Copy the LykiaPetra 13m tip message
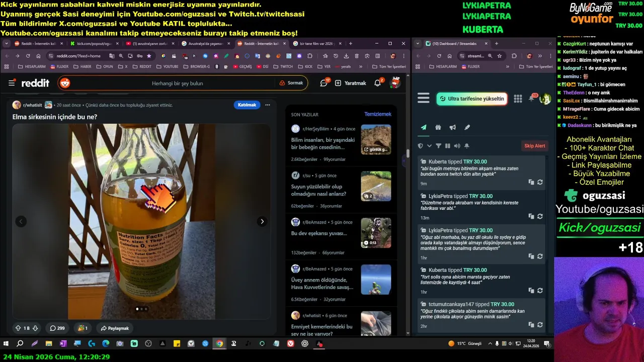644x362 pixels. click(531, 216)
